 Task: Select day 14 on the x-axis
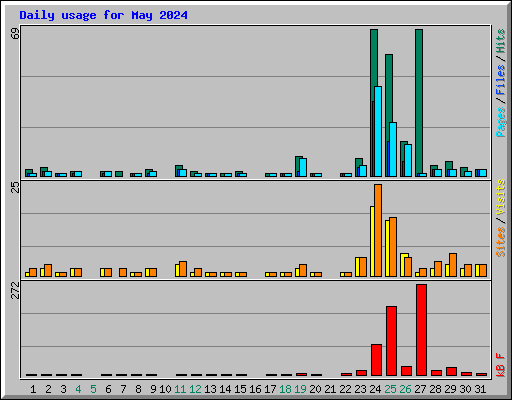click(x=225, y=389)
